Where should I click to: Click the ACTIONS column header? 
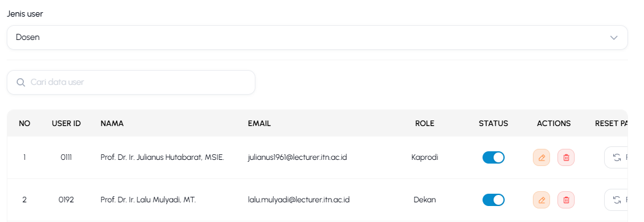click(x=554, y=124)
